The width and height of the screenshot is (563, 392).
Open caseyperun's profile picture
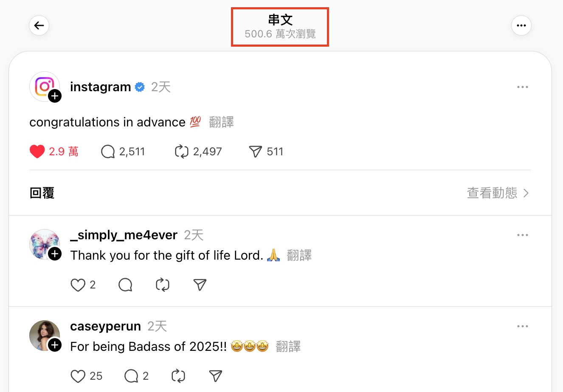click(45, 336)
